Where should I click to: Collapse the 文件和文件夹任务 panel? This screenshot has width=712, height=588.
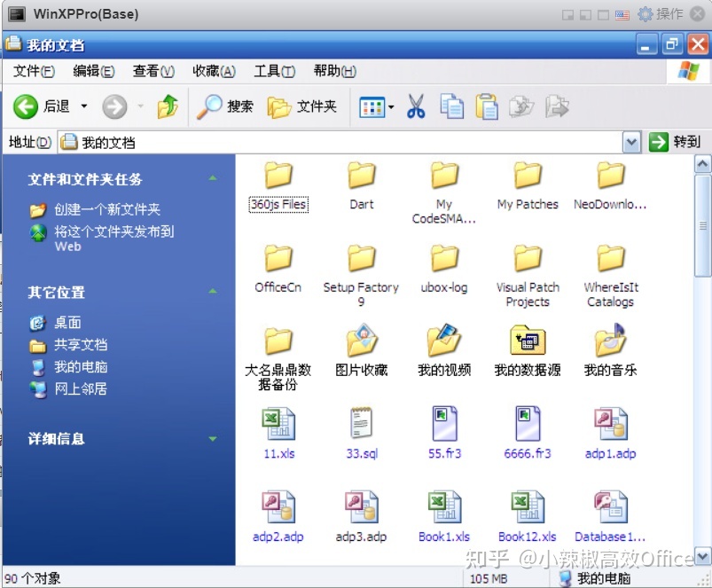pos(213,178)
